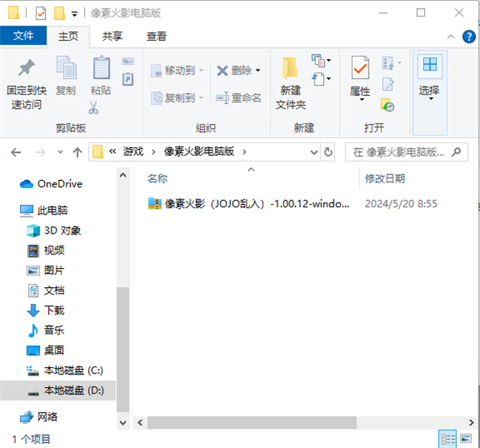
Task: Click the 重命名 button
Action: pyautogui.click(x=238, y=98)
